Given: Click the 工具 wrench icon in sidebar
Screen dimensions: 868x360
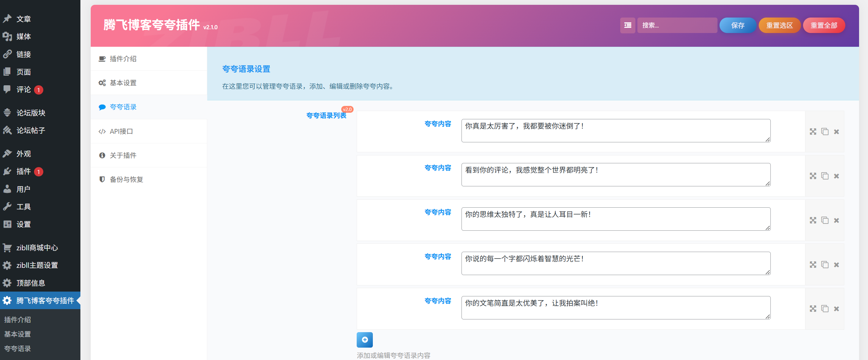Looking at the screenshot, I should coord(8,206).
